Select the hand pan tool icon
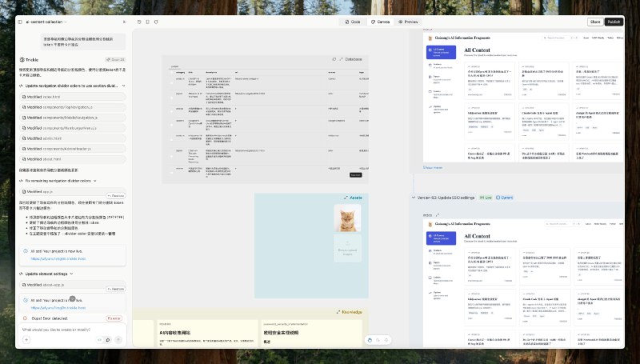 [x=370, y=340]
